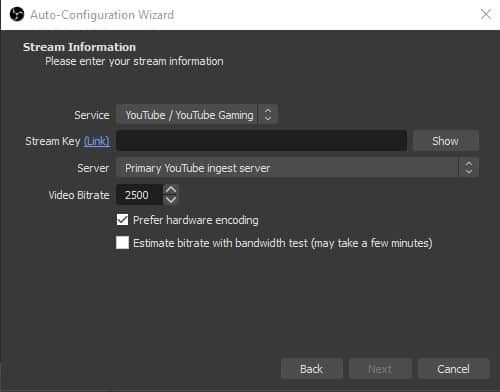Focus the Stream Key input field

261,141
